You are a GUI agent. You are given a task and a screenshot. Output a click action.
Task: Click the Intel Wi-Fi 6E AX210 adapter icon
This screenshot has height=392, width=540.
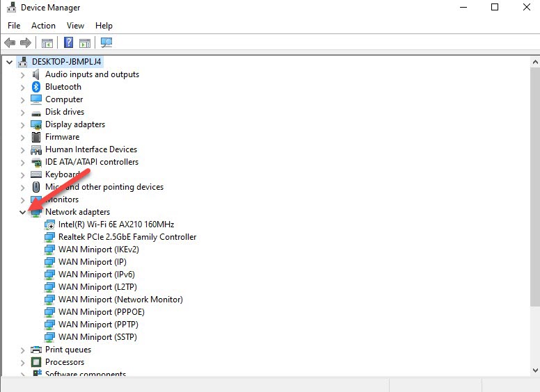click(49, 224)
